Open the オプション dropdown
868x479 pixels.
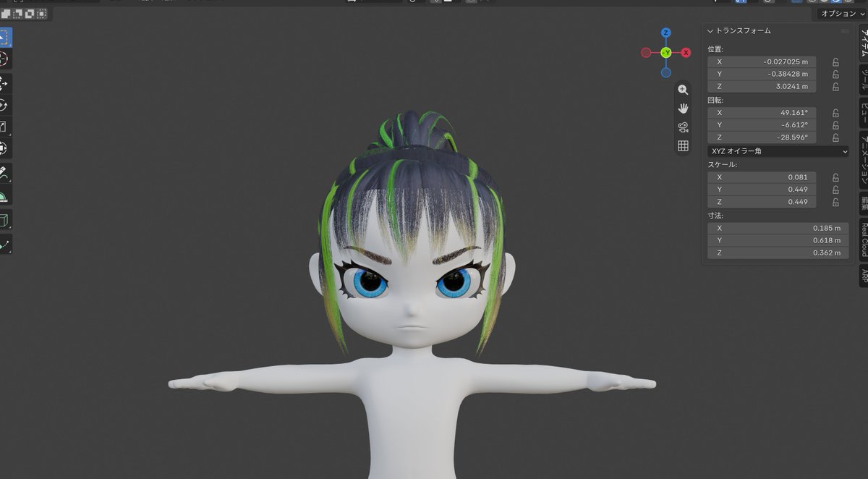click(842, 14)
